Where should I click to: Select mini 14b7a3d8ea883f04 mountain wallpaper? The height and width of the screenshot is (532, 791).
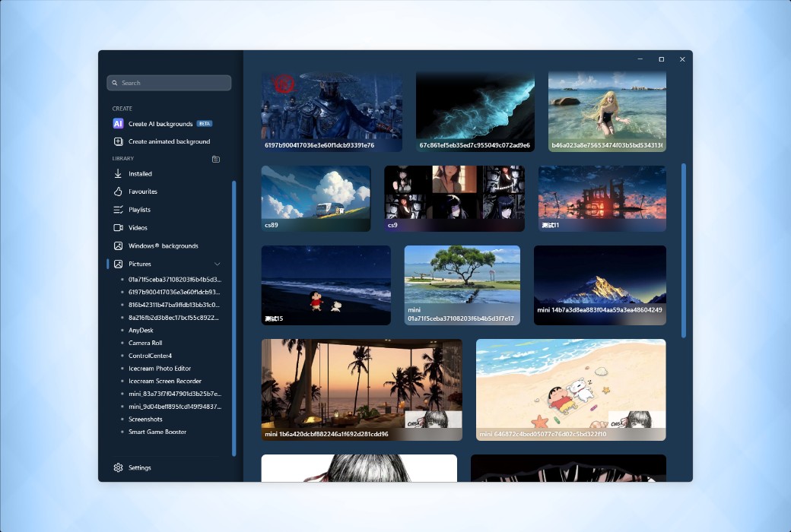click(x=600, y=286)
